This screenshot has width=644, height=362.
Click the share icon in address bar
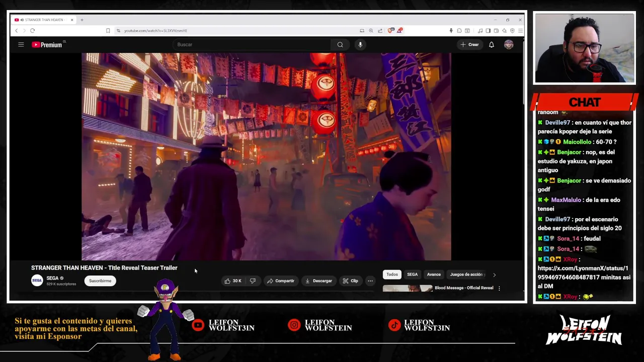[x=380, y=31]
